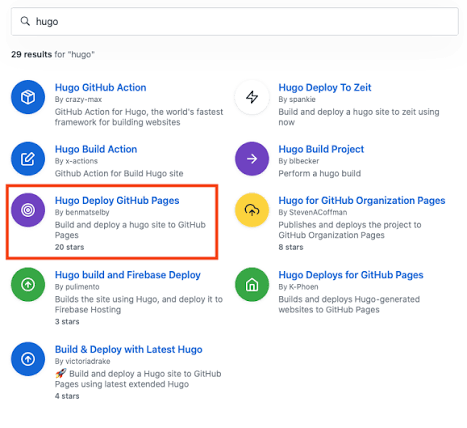Click the yellow cloud upload icon
Screen dimensions: 467x428
252,210
